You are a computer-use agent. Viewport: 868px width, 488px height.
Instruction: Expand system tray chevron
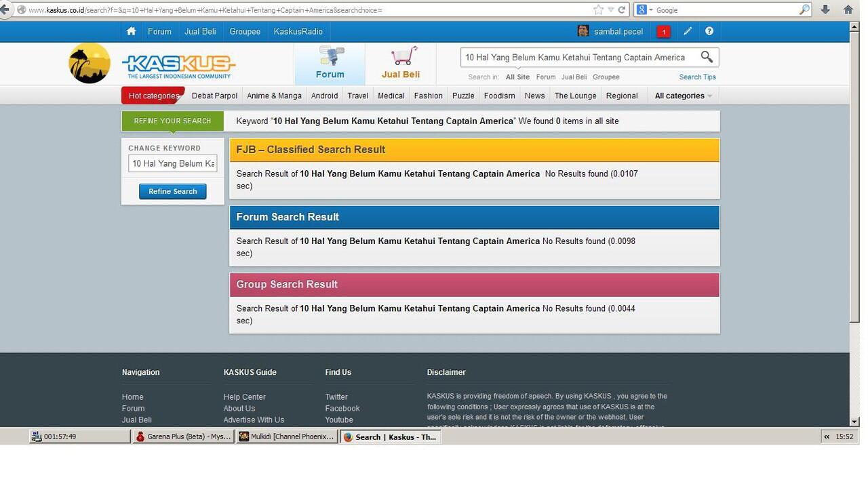click(x=827, y=436)
